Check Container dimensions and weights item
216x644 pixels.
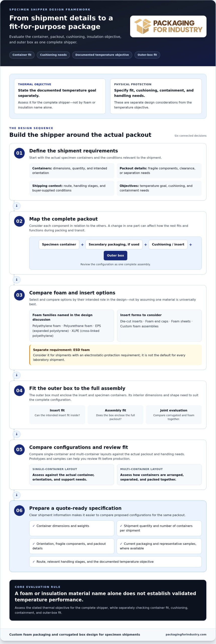(72, 528)
